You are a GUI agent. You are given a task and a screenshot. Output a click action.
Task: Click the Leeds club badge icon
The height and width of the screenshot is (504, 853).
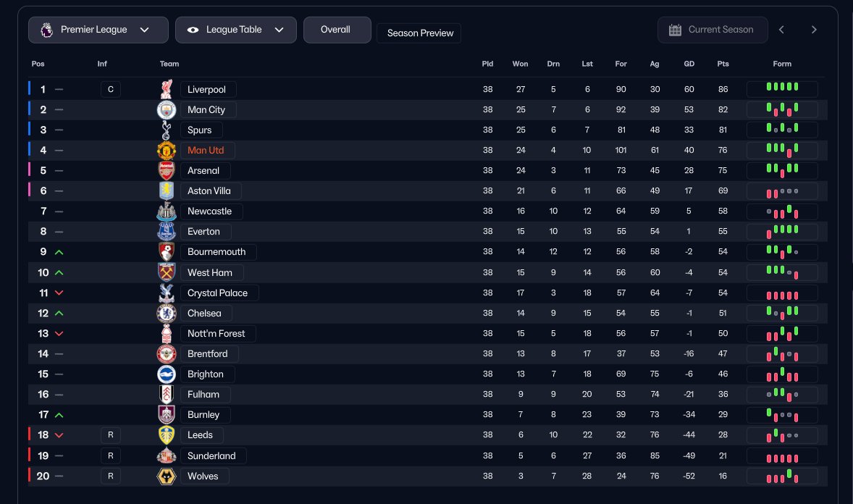167,435
